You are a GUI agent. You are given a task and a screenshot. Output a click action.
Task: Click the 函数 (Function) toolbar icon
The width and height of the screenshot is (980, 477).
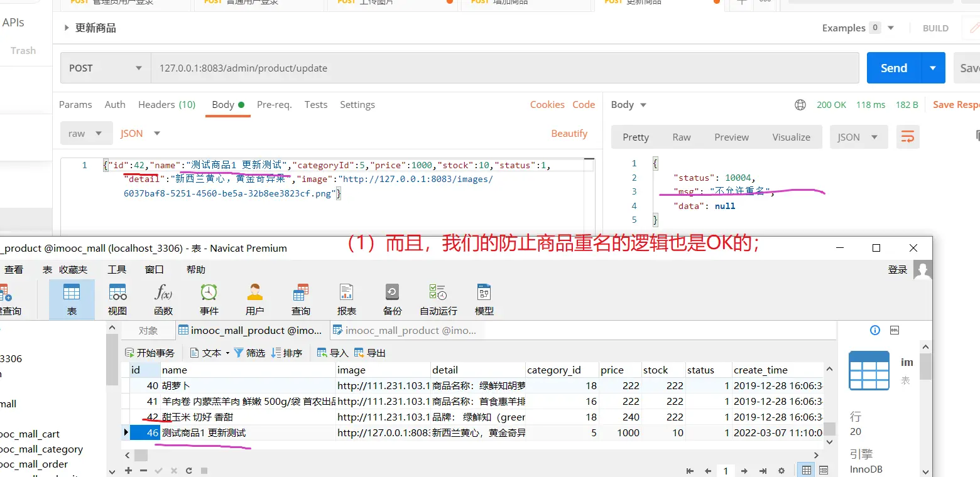(163, 299)
